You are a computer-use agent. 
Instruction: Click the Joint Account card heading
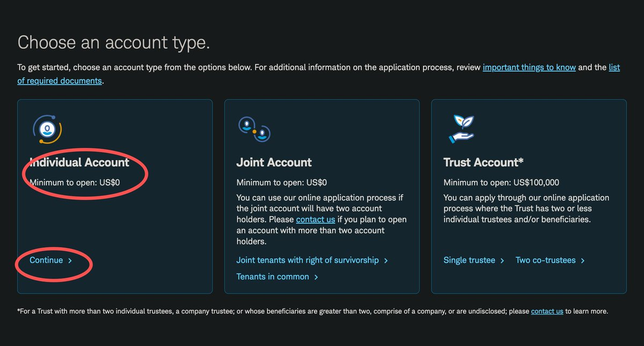(x=274, y=162)
